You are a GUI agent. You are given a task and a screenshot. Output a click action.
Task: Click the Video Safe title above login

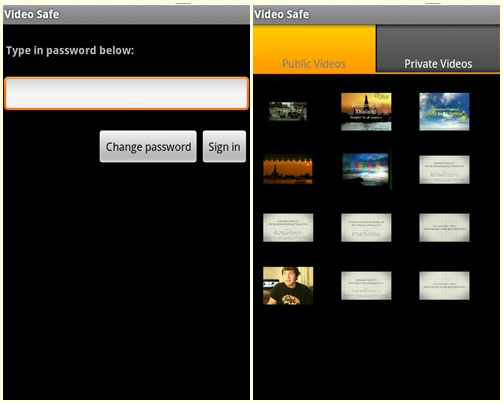32,14
